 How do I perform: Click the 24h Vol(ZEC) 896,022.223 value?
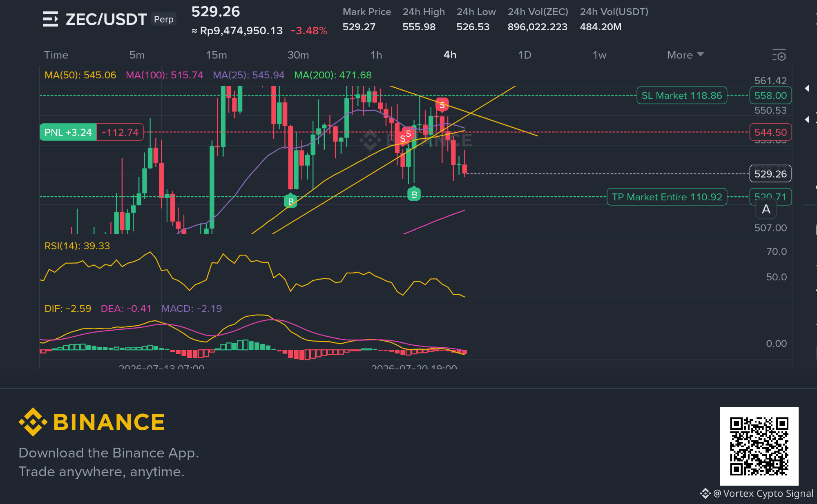pyautogui.click(x=538, y=27)
